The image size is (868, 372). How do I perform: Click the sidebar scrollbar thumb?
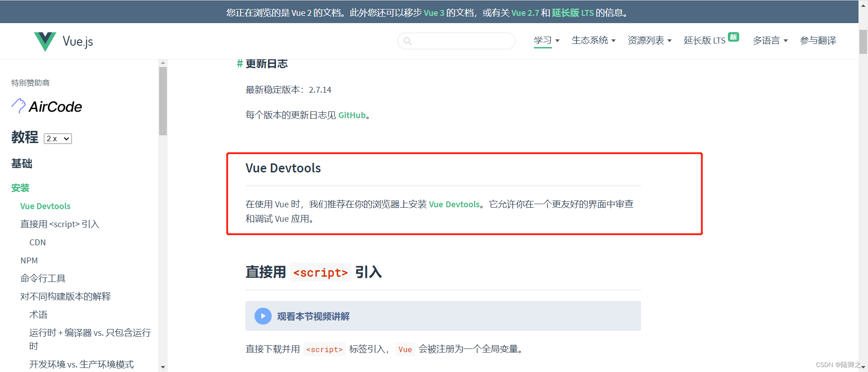[x=163, y=101]
